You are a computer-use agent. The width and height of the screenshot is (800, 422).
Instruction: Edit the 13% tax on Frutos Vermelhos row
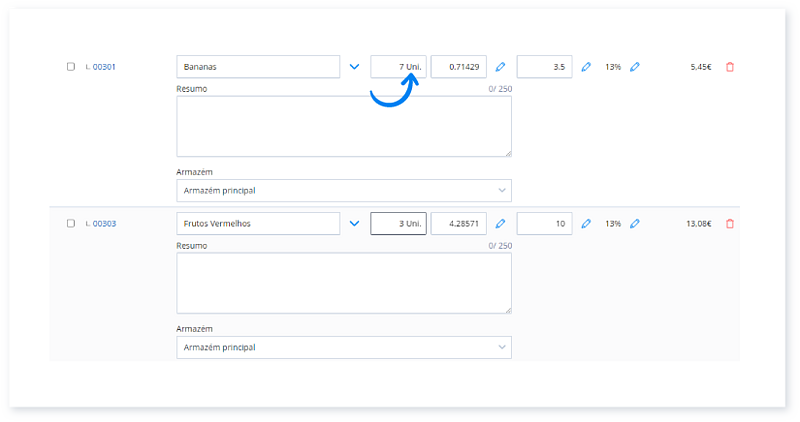(x=635, y=224)
